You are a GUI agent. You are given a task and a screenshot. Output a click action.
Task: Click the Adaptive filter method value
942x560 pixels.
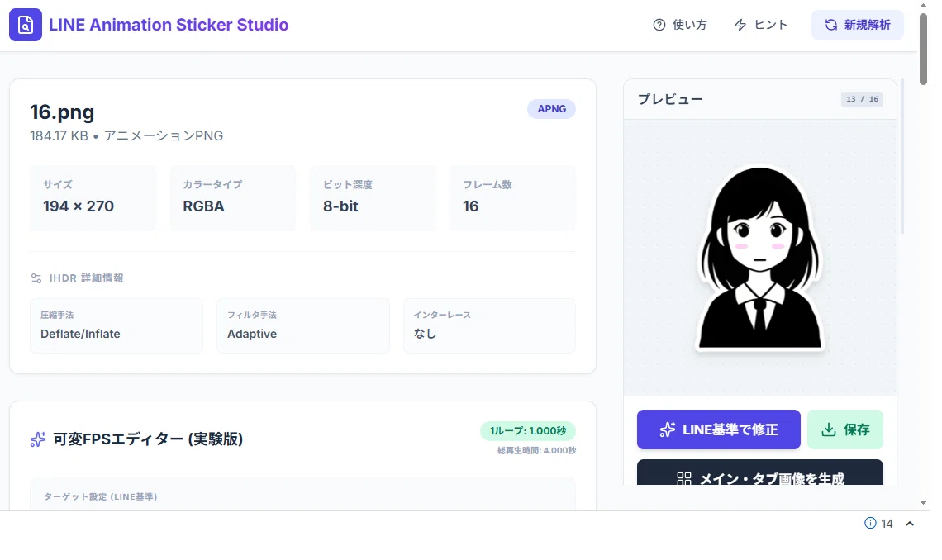[x=252, y=334]
